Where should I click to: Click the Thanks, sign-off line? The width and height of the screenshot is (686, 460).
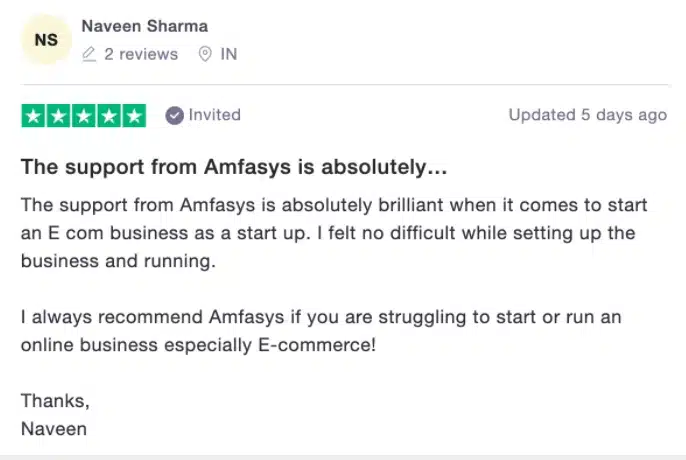tap(55, 401)
